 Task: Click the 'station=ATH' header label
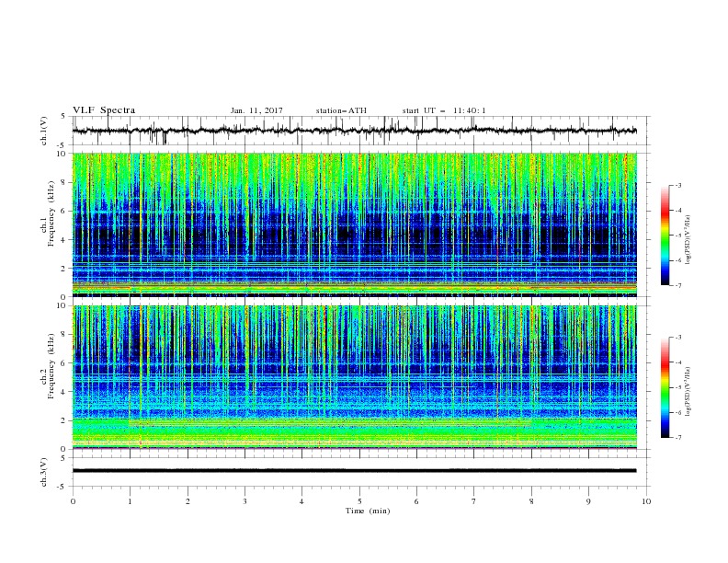click(x=341, y=110)
